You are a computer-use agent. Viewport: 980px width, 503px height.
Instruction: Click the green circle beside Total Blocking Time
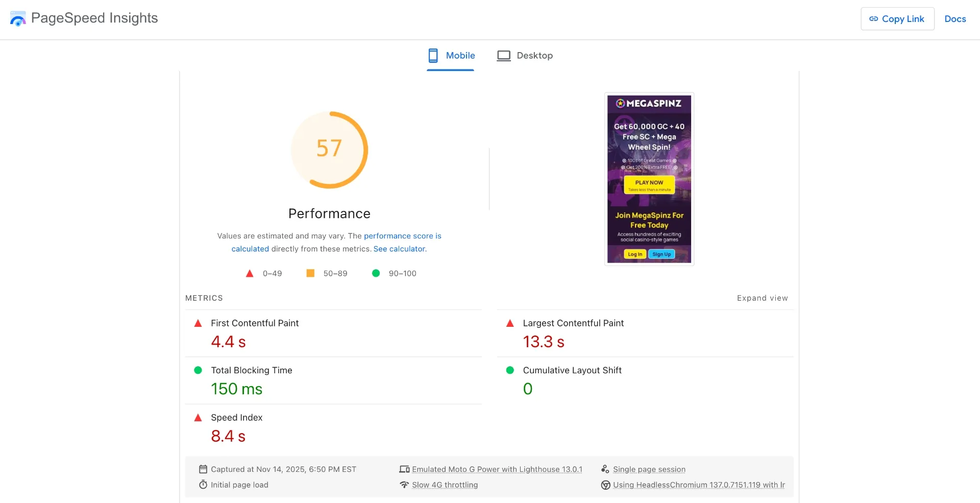[198, 370]
